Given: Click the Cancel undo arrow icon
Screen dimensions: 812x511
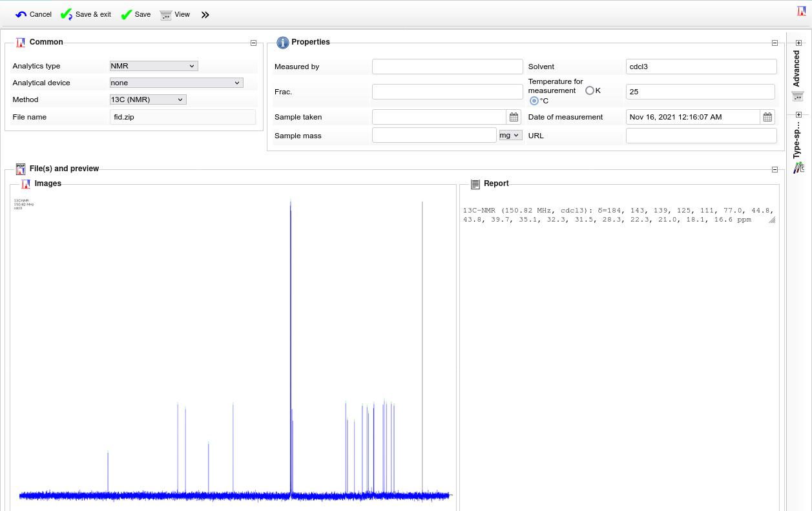Looking at the screenshot, I should coord(21,14).
